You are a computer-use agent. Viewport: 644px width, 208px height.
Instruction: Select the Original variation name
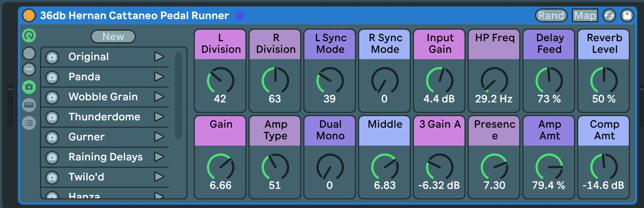(x=89, y=57)
